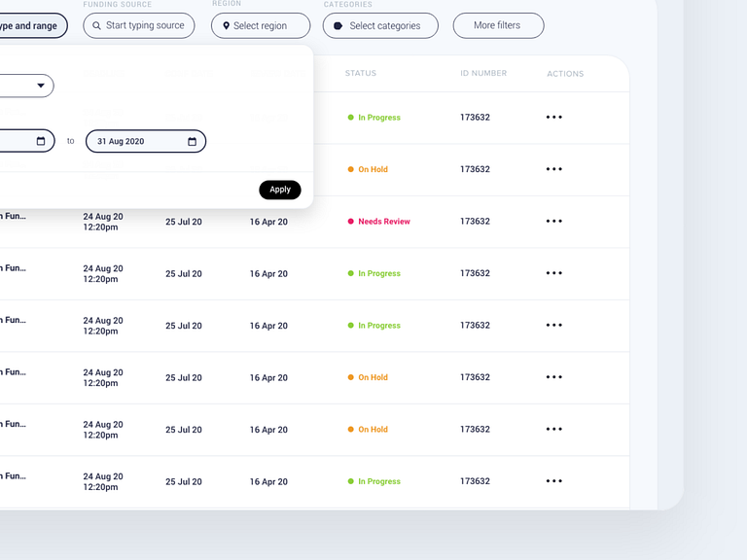Click the 25 Jul 20 date in the Needs Review row
The width and height of the screenshot is (747, 560).
tap(184, 222)
